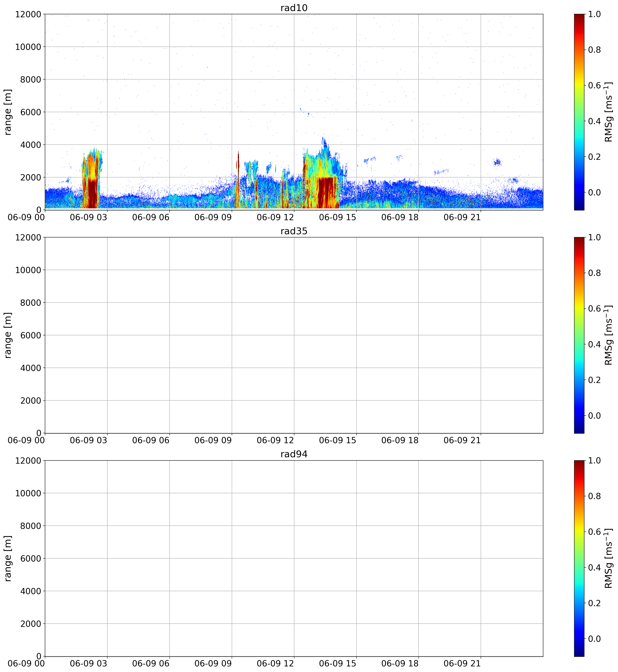Click the "1.0" tick on rad10 colorbar

[x=594, y=14]
